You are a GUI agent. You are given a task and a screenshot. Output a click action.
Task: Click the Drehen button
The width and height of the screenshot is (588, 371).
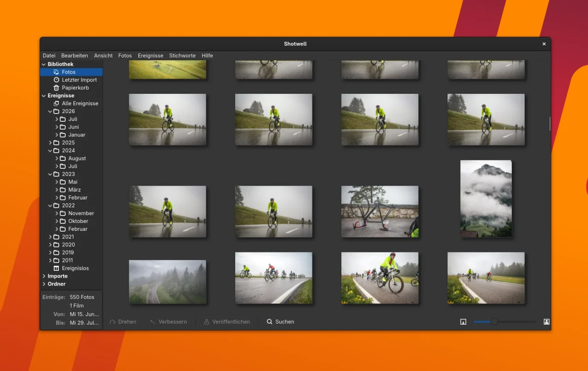(x=123, y=322)
